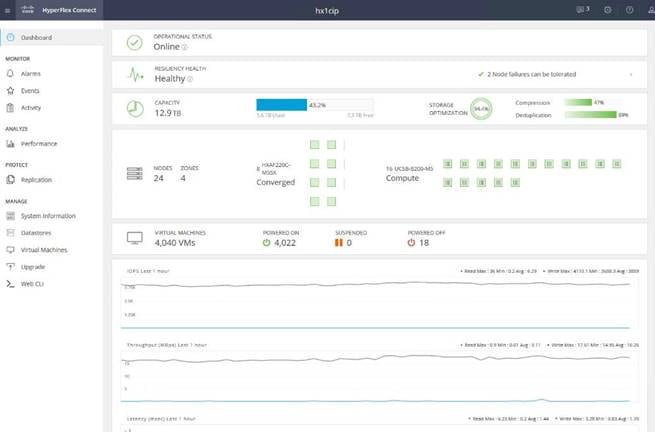Screen dimensions: 655x432
Task: Click the Dashboard gauge icon
Action: (10, 37)
